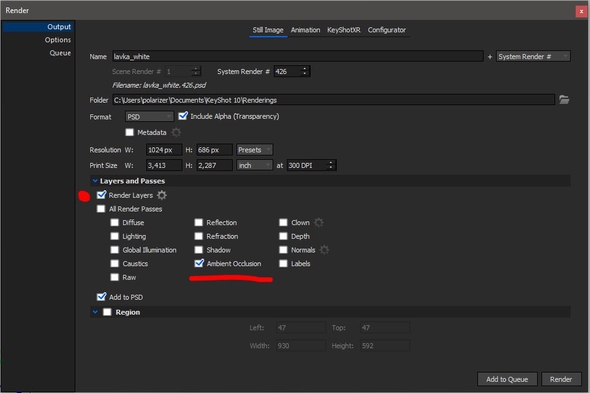Open the folder browse icon
Viewport: 590px width, 393px height.
[563, 100]
